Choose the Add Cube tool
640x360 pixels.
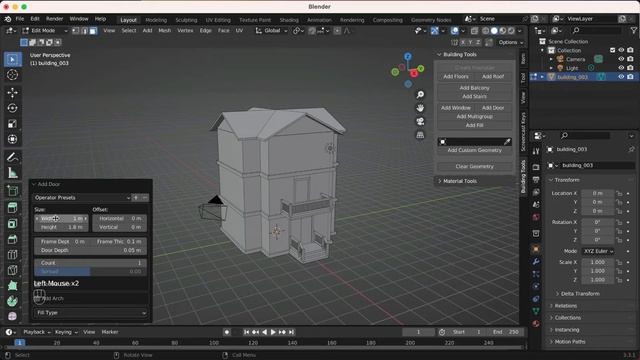[x=12, y=190]
